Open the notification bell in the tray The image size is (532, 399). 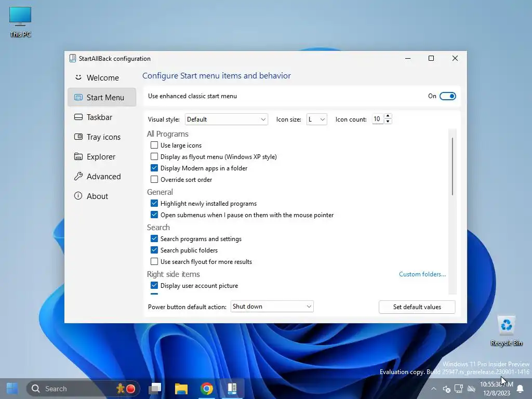(520, 389)
